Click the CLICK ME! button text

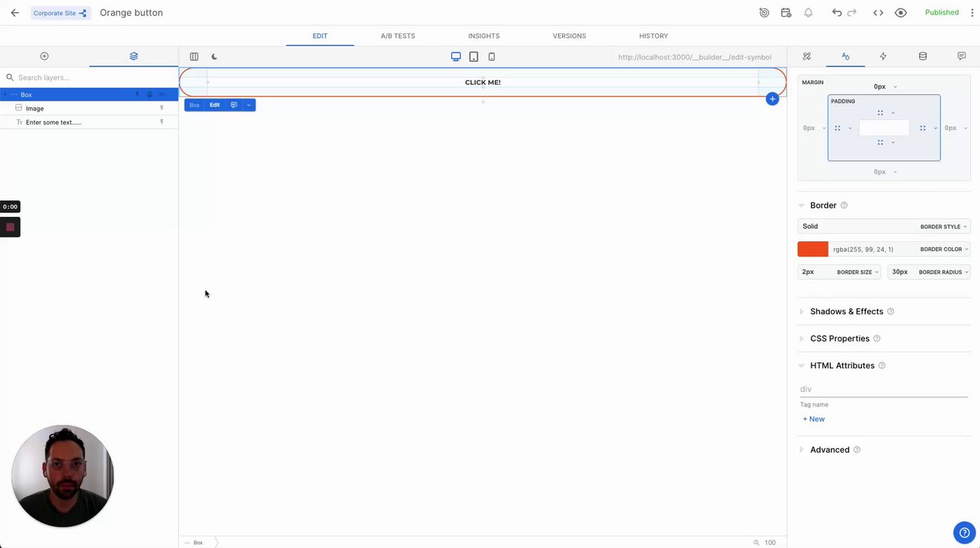(x=483, y=82)
